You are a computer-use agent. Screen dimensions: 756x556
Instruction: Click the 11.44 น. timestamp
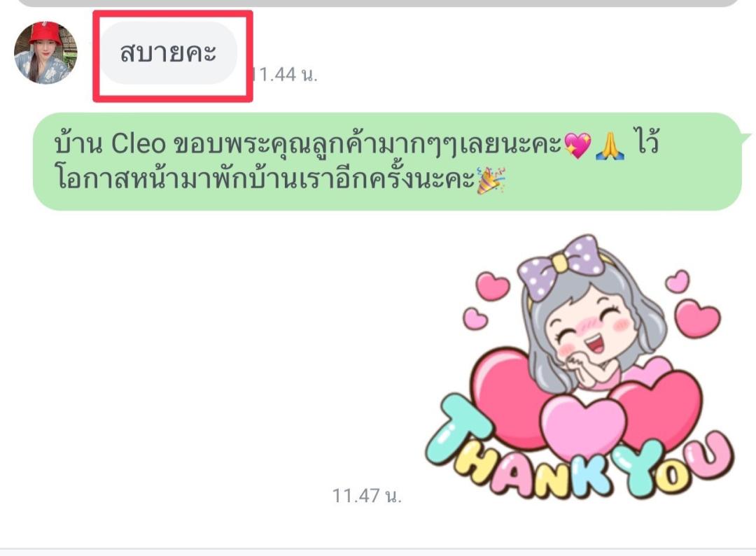pos(284,75)
